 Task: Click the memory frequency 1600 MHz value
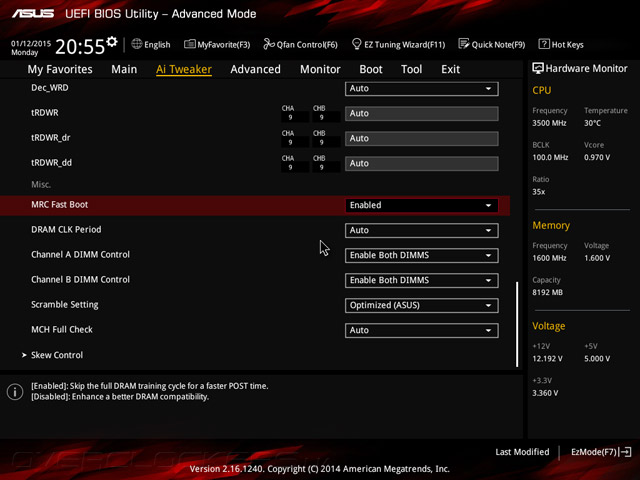pyautogui.click(x=549, y=258)
